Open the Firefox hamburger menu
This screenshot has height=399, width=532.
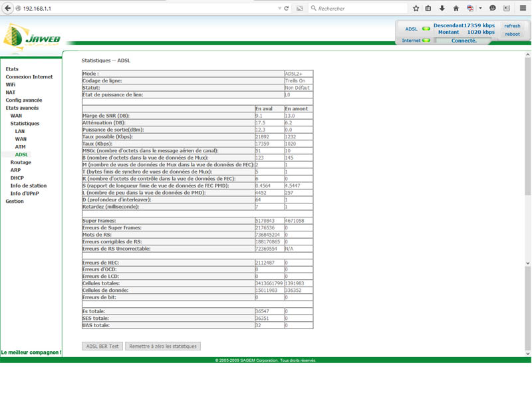pos(523,9)
